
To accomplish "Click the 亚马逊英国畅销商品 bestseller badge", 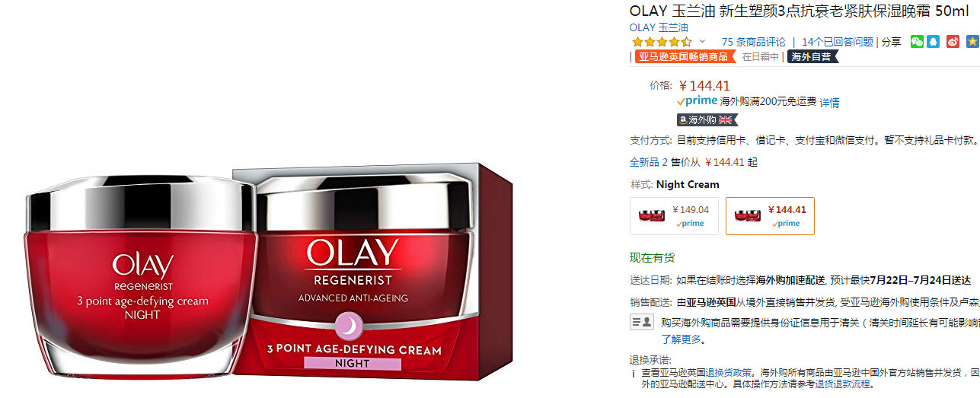I will [683, 56].
